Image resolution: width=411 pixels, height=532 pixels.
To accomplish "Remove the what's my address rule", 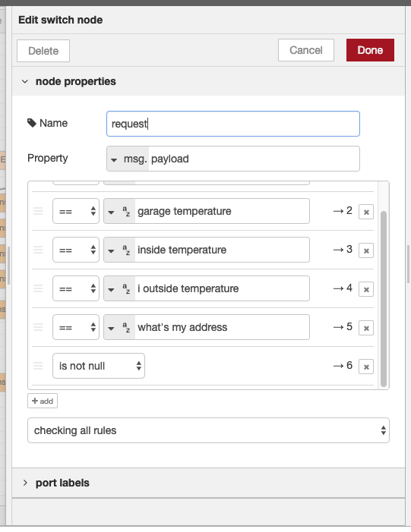I will [366, 328].
